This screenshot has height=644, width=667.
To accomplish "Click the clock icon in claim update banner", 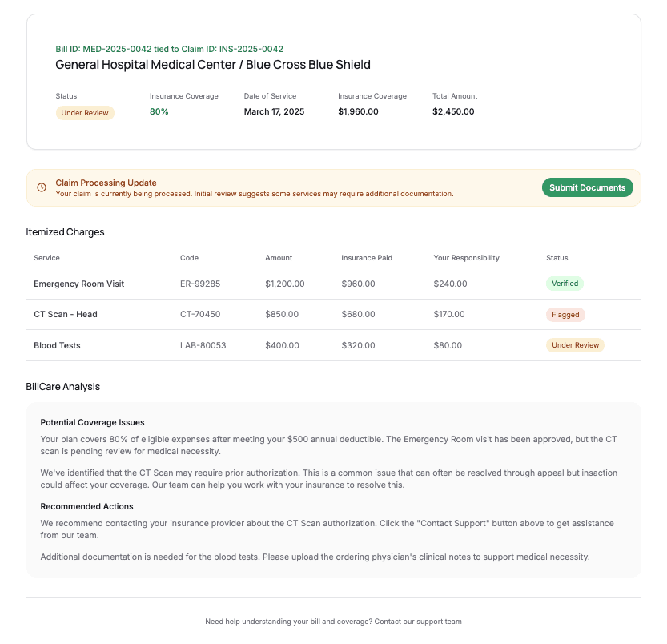I will click(42, 187).
